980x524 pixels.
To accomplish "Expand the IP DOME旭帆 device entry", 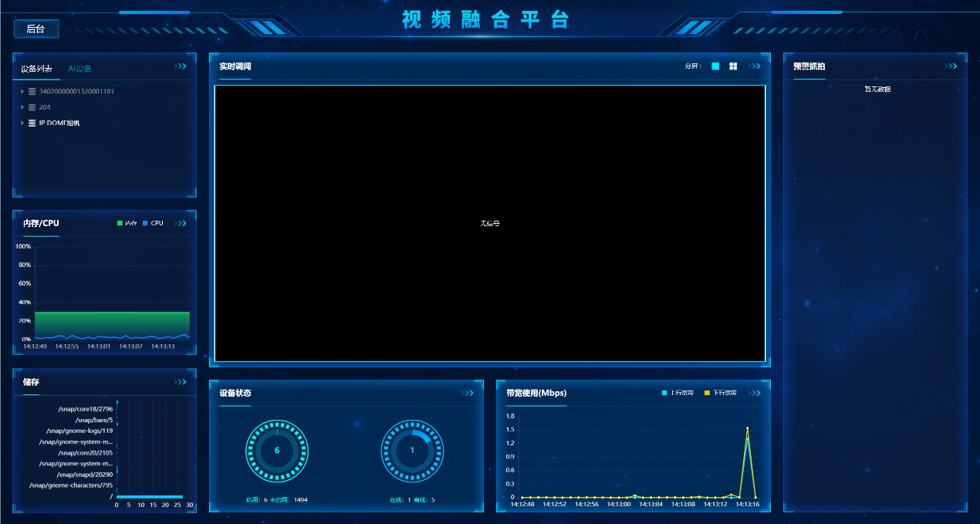I will coord(22,123).
